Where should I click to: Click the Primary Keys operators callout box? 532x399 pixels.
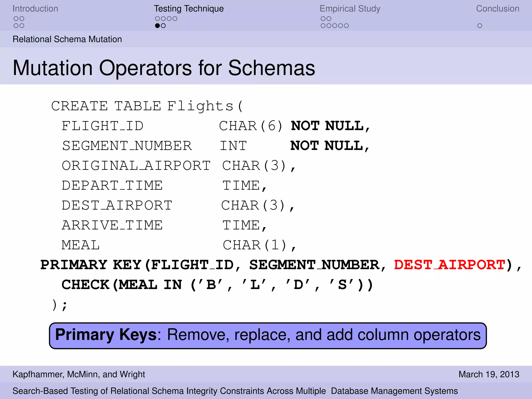268,336
